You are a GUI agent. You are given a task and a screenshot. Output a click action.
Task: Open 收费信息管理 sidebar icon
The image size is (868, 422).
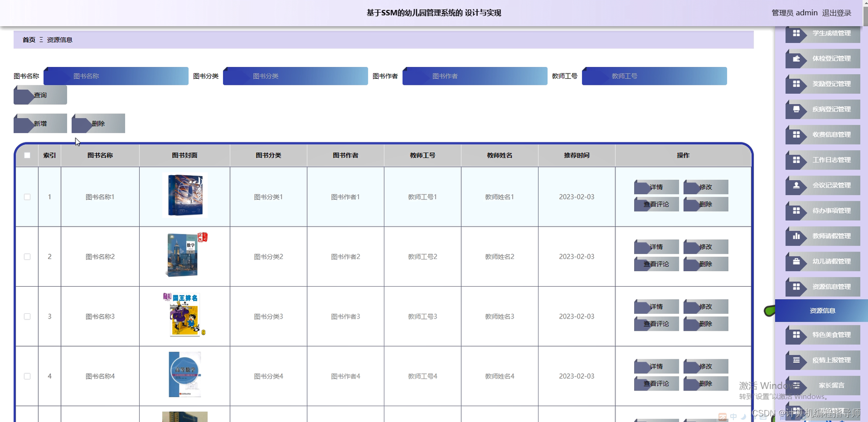point(796,134)
